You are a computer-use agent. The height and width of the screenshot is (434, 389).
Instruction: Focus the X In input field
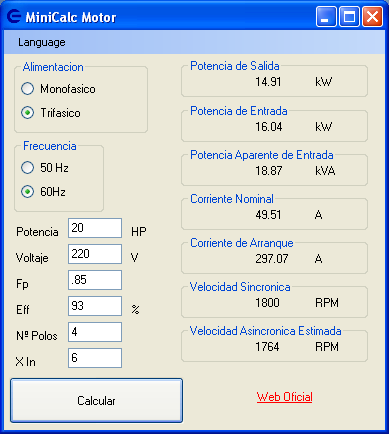(95, 358)
